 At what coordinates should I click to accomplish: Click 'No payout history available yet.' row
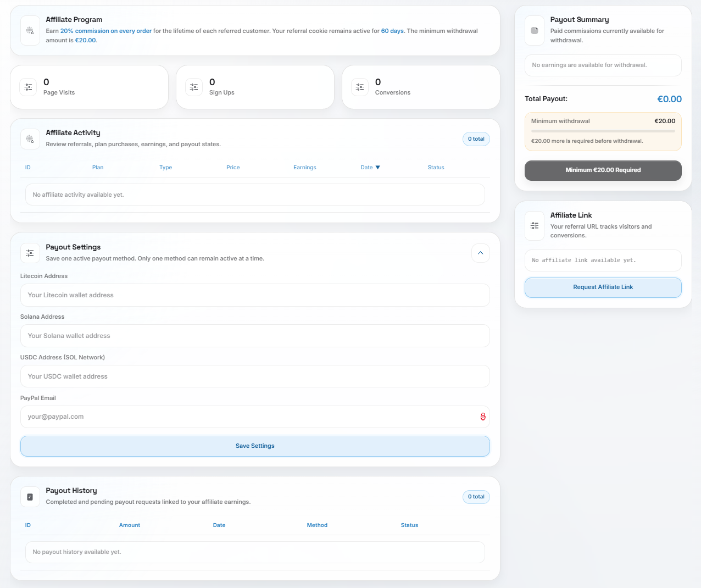pyautogui.click(x=255, y=552)
